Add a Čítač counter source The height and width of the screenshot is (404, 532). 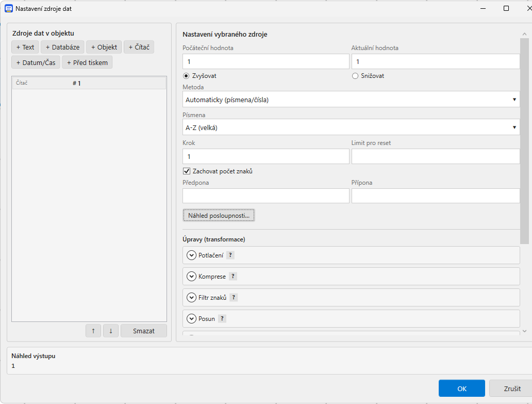pyautogui.click(x=139, y=47)
